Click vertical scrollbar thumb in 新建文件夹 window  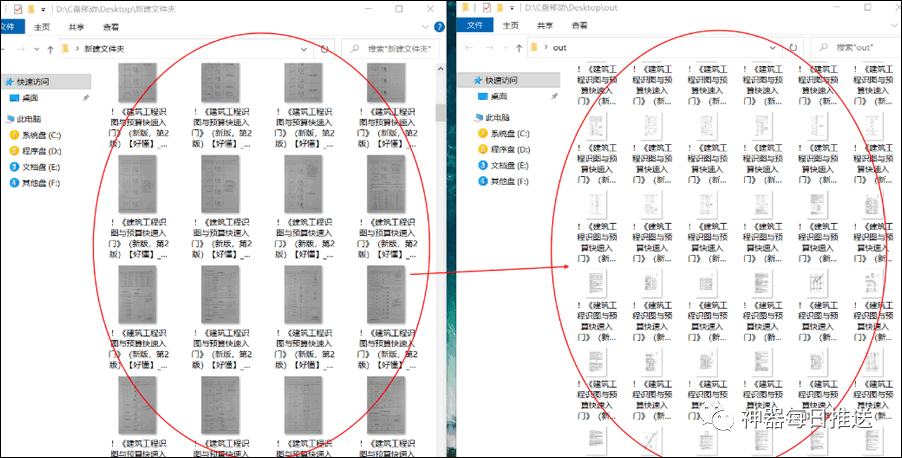(441, 112)
